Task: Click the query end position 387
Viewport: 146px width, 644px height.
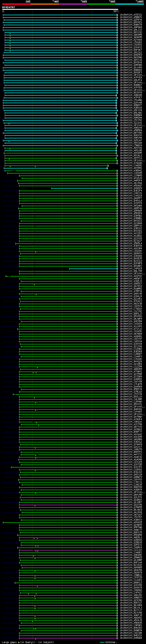Action: (x=115, y=11)
